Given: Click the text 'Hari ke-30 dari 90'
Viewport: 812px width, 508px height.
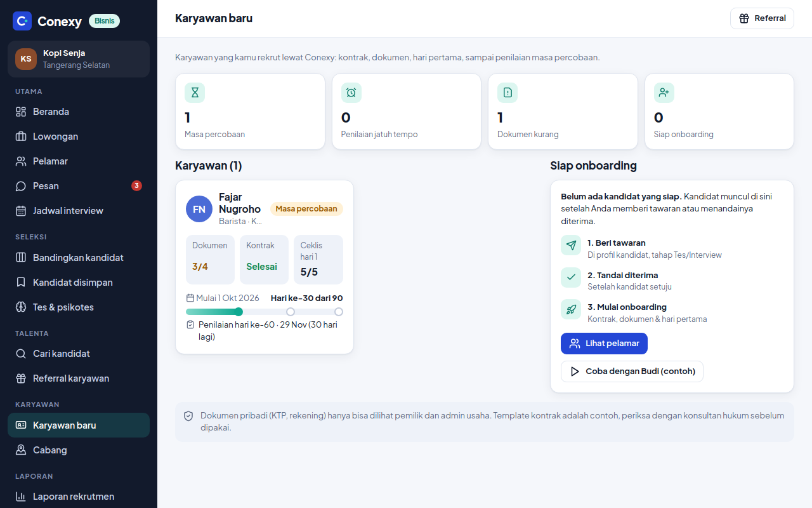Looking at the screenshot, I should click(307, 298).
